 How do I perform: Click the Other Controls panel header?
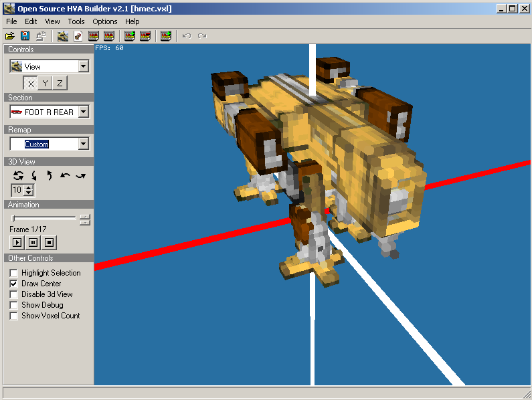[x=49, y=258]
